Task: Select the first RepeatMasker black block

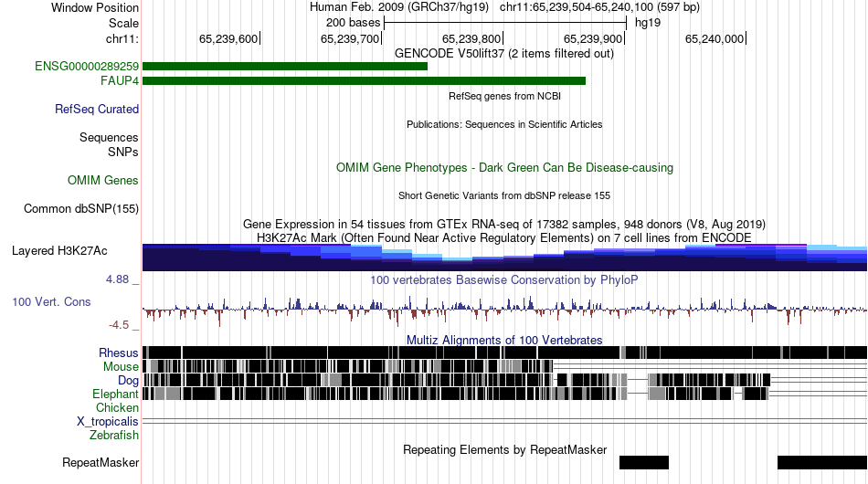Action: pyautogui.click(x=644, y=462)
